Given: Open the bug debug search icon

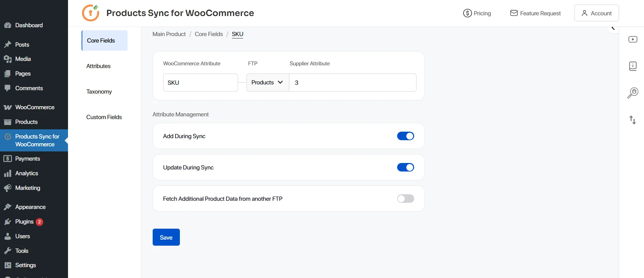Looking at the screenshot, I should (633, 93).
